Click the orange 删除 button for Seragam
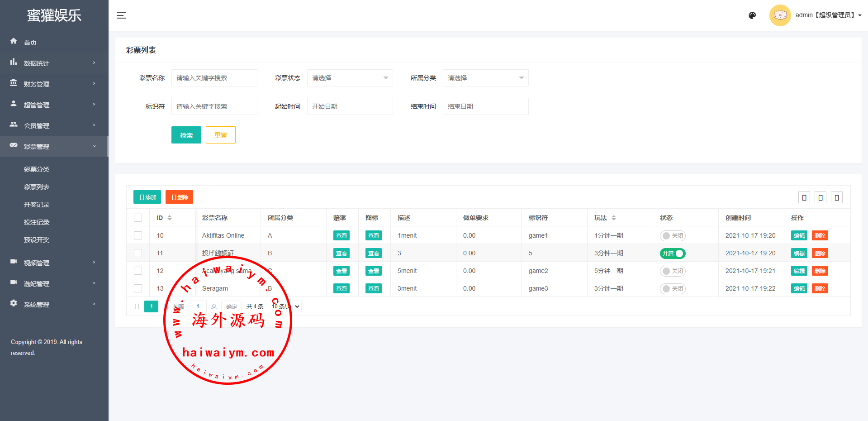 (820, 289)
